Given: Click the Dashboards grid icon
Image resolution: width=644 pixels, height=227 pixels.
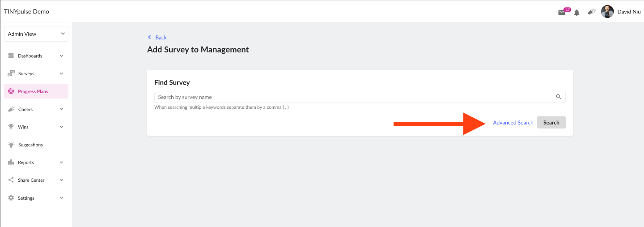Looking at the screenshot, I should point(11,56).
